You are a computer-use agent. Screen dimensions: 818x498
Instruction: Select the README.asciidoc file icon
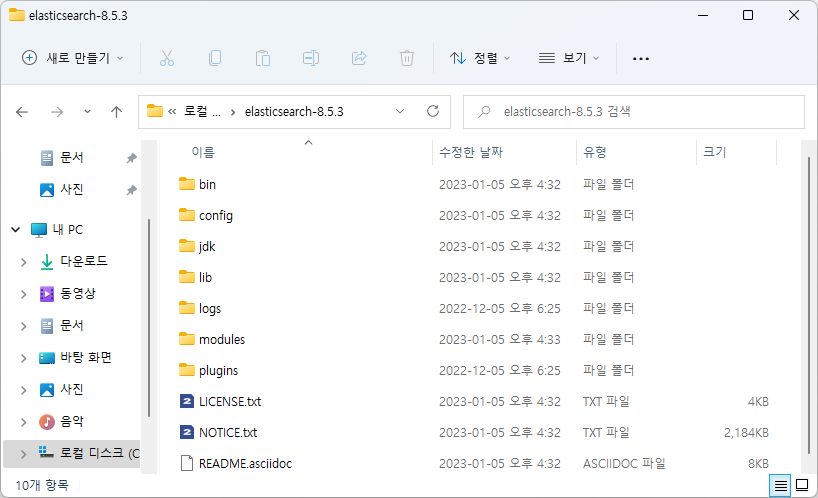point(187,463)
